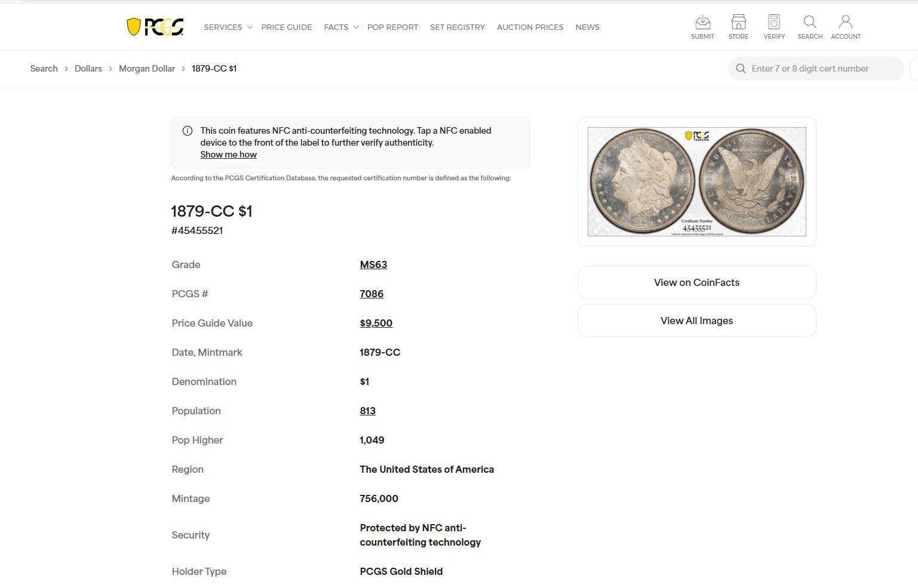Viewport: 918px width, 588px height.
Task: Open the Search magnifier icon in header
Action: [x=810, y=27]
